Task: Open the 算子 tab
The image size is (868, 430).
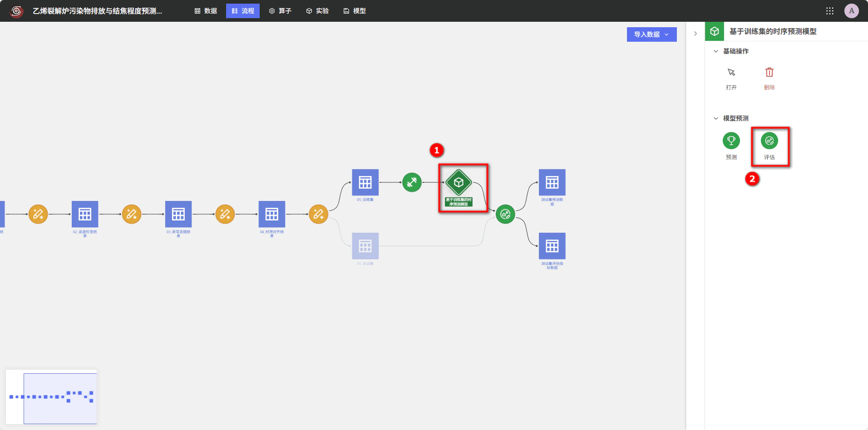Action: coord(280,11)
